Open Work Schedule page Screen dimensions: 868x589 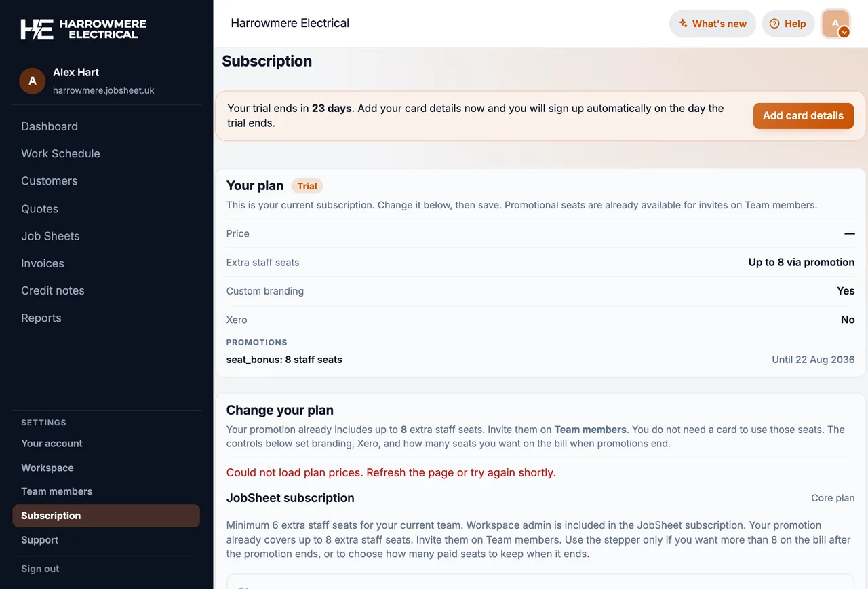pyautogui.click(x=60, y=153)
